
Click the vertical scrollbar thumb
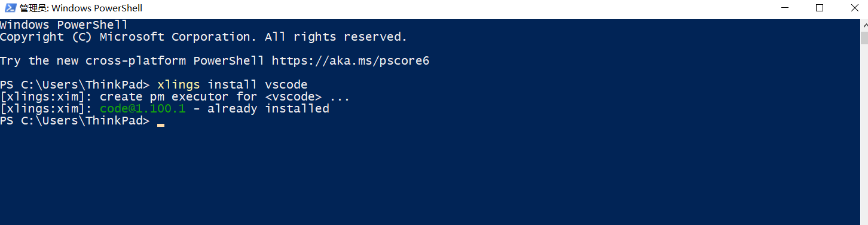(x=864, y=38)
